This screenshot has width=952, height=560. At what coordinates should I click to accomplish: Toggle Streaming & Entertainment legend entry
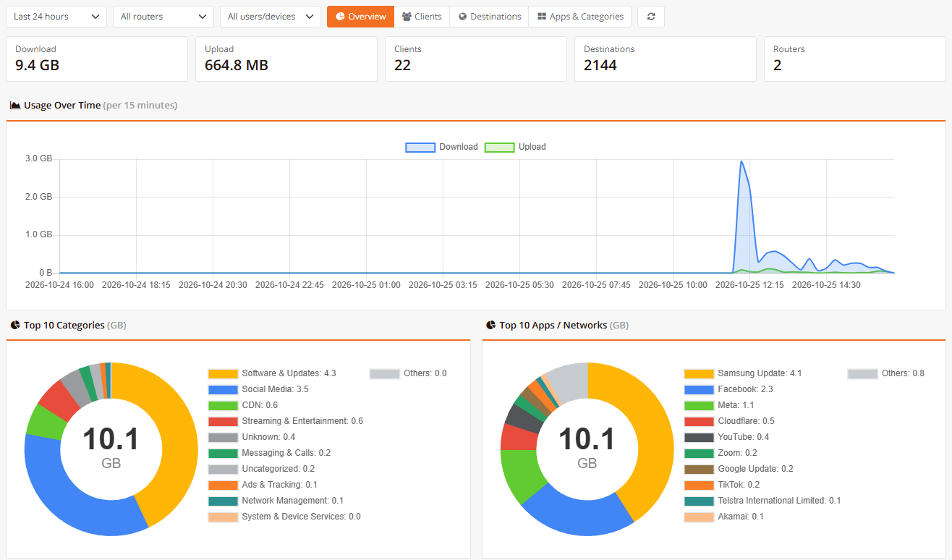coord(286,421)
